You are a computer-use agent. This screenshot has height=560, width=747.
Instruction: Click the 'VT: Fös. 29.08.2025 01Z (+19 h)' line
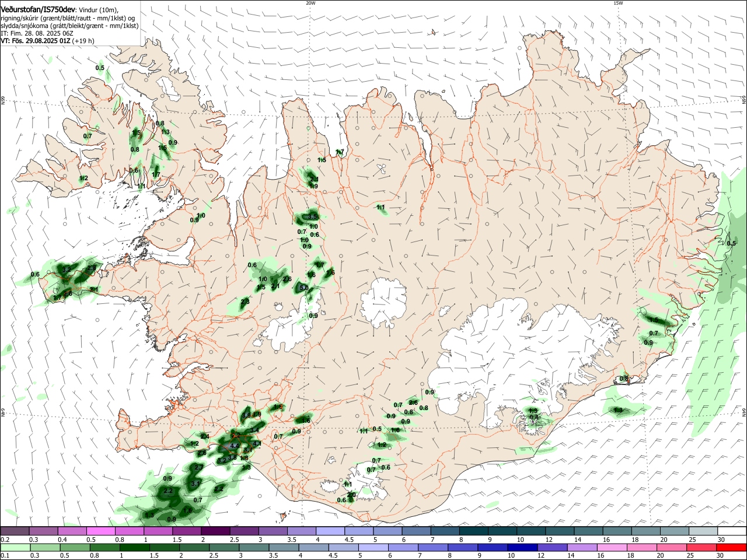pyautogui.click(x=47, y=41)
